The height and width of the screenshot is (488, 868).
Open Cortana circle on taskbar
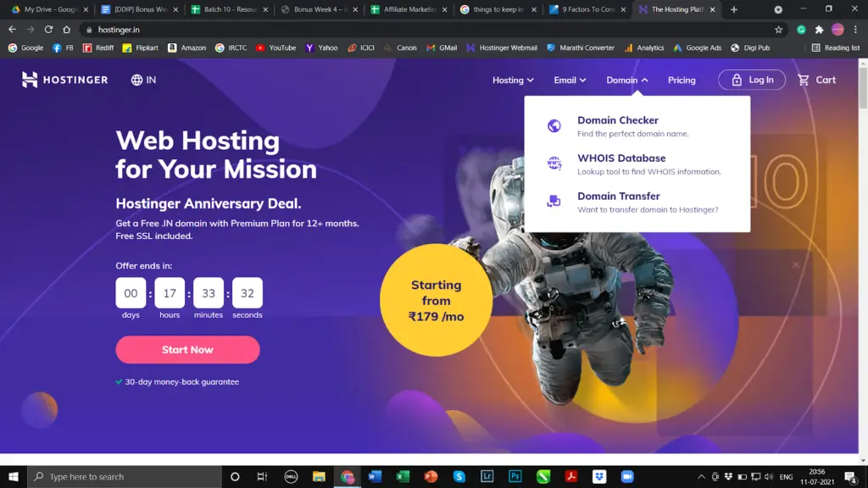coord(235,476)
